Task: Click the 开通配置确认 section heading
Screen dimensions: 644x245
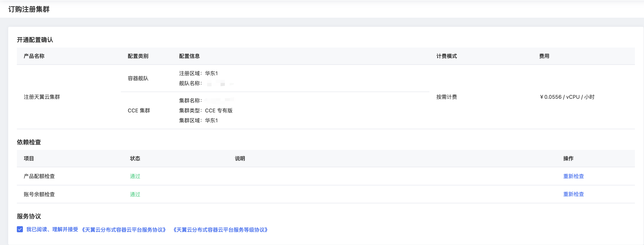Action: [35, 40]
